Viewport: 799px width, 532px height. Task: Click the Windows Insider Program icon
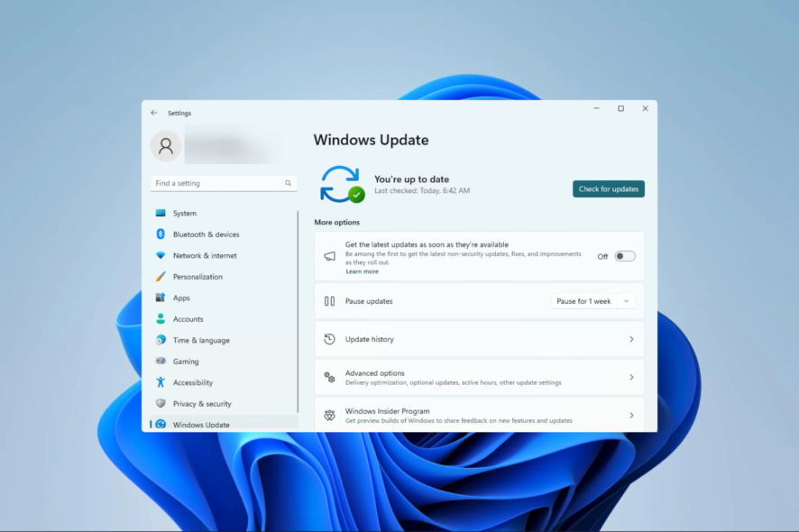click(x=330, y=416)
